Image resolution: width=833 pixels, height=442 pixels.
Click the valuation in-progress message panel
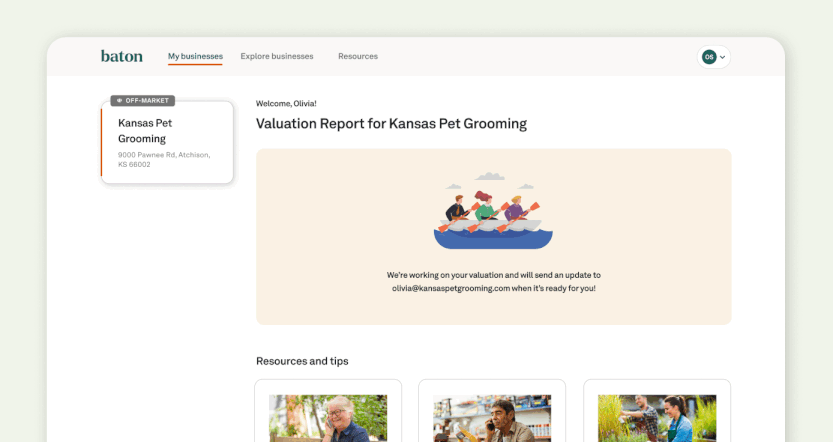point(494,237)
